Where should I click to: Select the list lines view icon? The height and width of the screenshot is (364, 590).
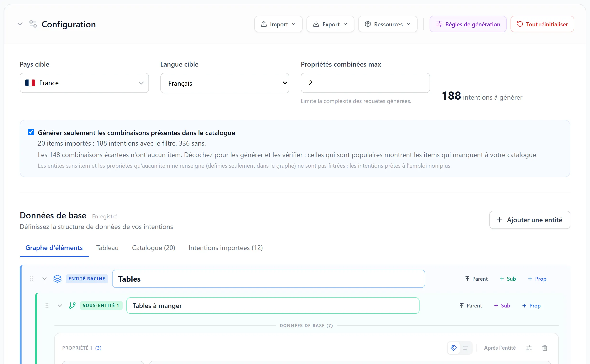tap(465, 348)
